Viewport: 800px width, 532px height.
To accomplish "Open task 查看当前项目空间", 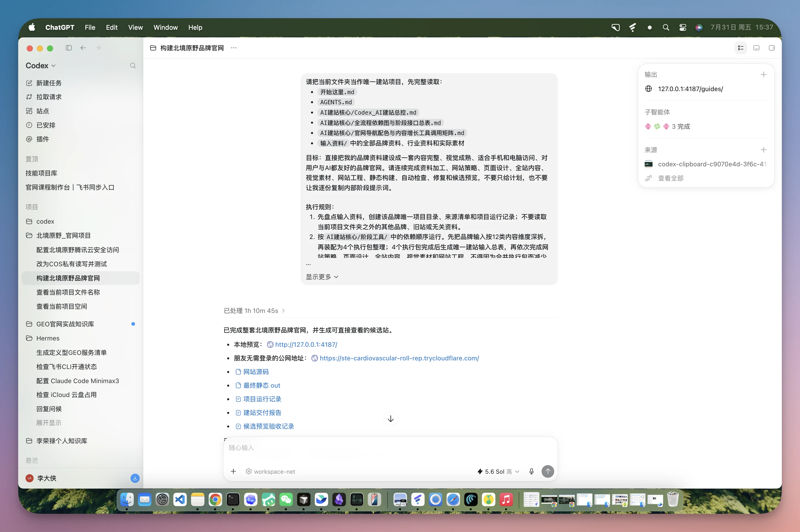I will 62,306.
